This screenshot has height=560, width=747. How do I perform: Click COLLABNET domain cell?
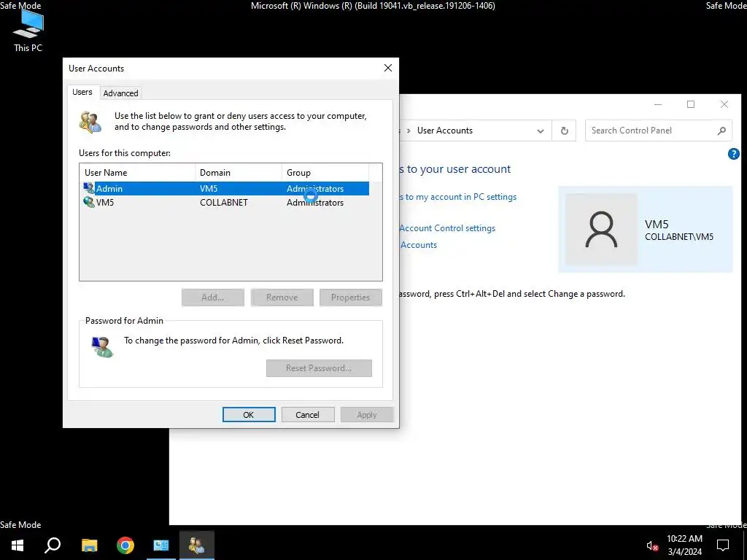223,203
